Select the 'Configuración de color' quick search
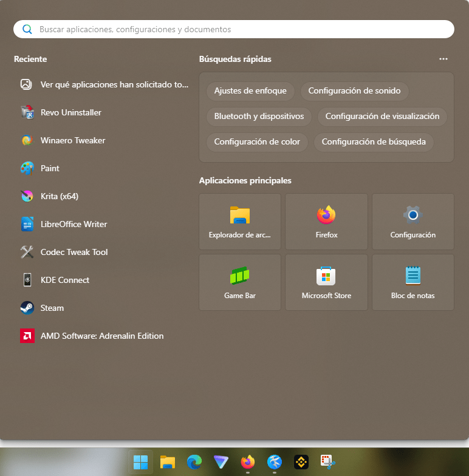 click(257, 142)
